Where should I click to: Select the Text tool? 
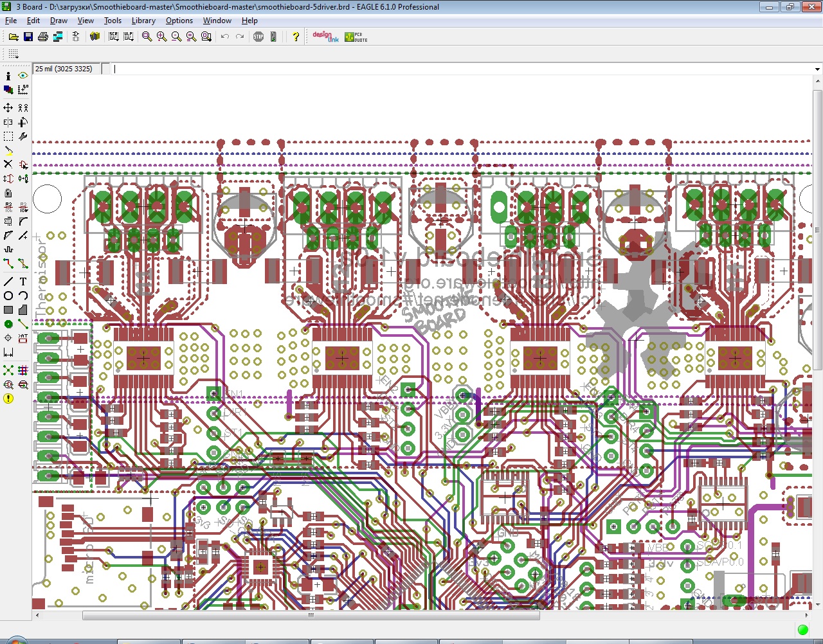(x=23, y=282)
